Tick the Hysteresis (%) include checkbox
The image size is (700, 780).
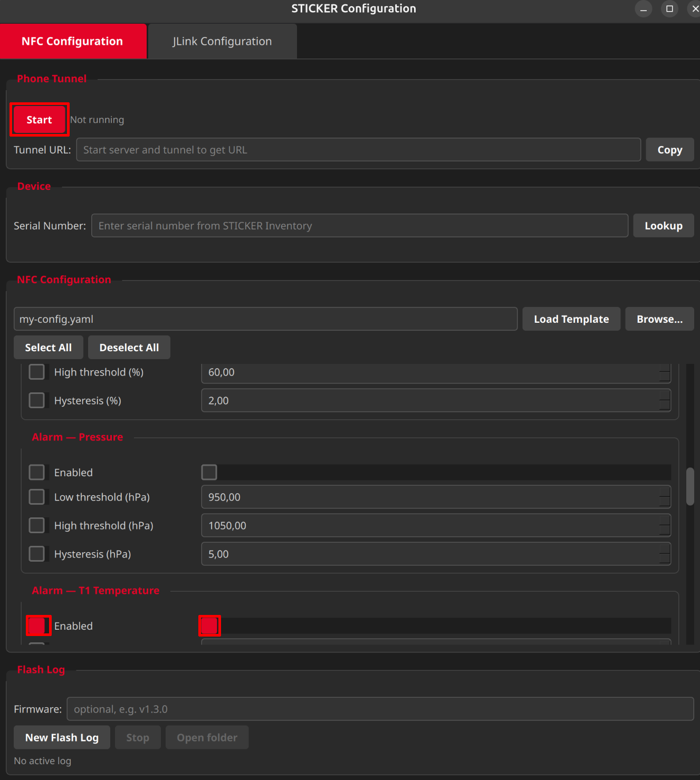click(37, 400)
